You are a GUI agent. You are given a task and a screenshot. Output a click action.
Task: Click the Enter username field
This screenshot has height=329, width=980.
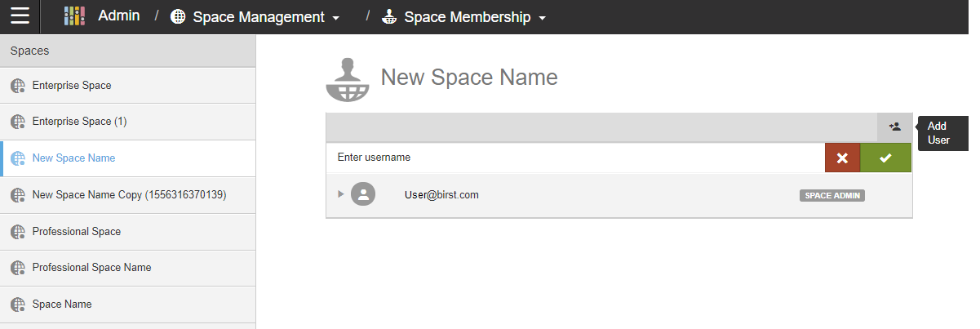point(571,158)
